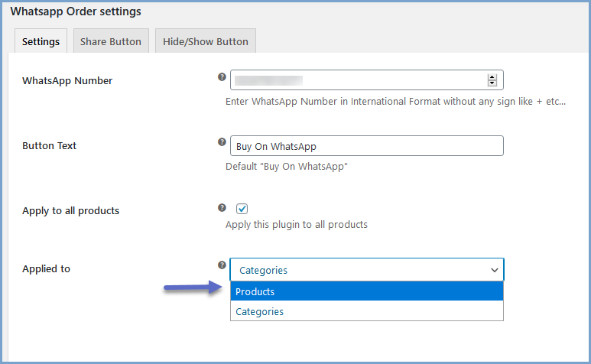Choose Categories option in dropdown list
This screenshot has width=591, height=364.
pos(366,311)
